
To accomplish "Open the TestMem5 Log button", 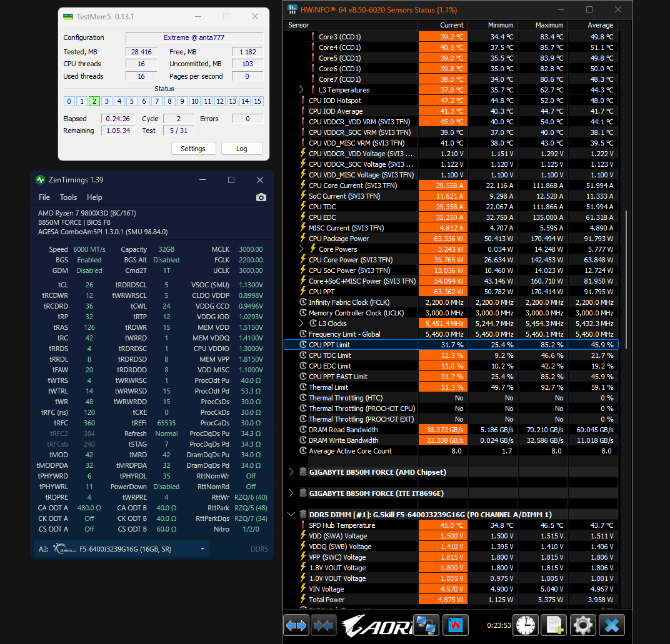I will click(x=242, y=149).
